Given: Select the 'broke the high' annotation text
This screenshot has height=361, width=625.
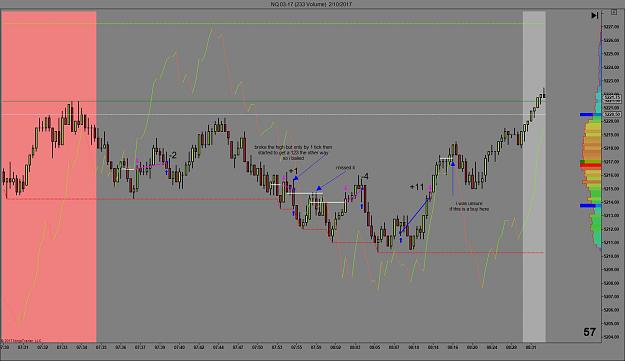Looking at the screenshot, I should [x=293, y=153].
